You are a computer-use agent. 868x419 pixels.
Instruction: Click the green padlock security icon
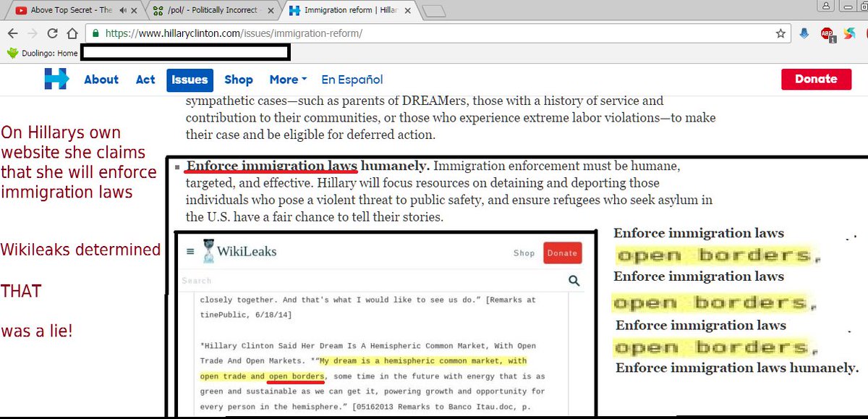tap(95, 33)
